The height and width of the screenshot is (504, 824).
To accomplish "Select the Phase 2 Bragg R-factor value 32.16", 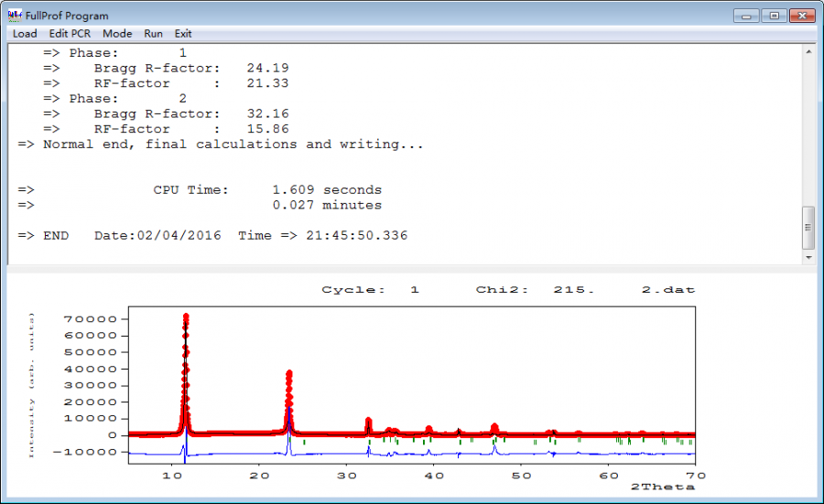I will [x=267, y=114].
